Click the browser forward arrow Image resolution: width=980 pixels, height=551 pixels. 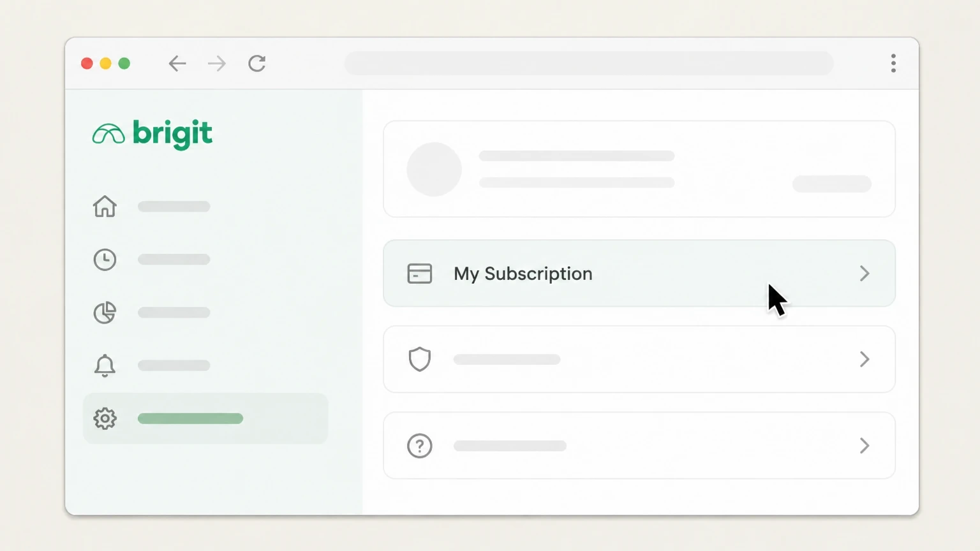[217, 63]
